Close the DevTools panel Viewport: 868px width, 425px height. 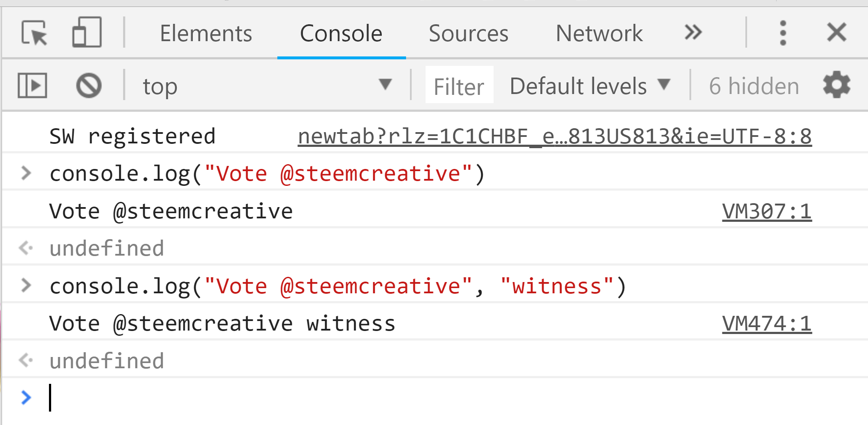click(x=836, y=32)
